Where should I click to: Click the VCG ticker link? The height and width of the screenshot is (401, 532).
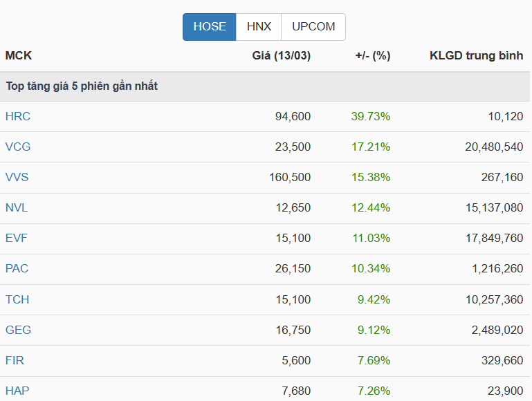coord(18,147)
